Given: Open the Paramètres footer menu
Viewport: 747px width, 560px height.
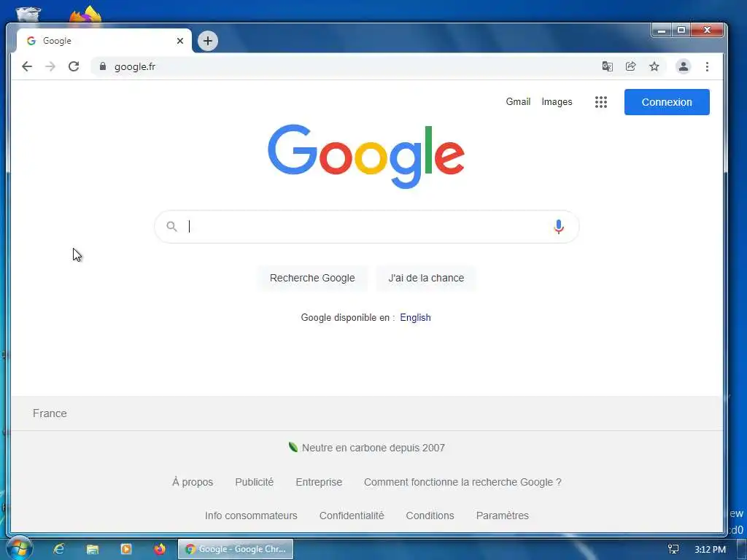Looking at the screenshot, I should coord(502,516).
